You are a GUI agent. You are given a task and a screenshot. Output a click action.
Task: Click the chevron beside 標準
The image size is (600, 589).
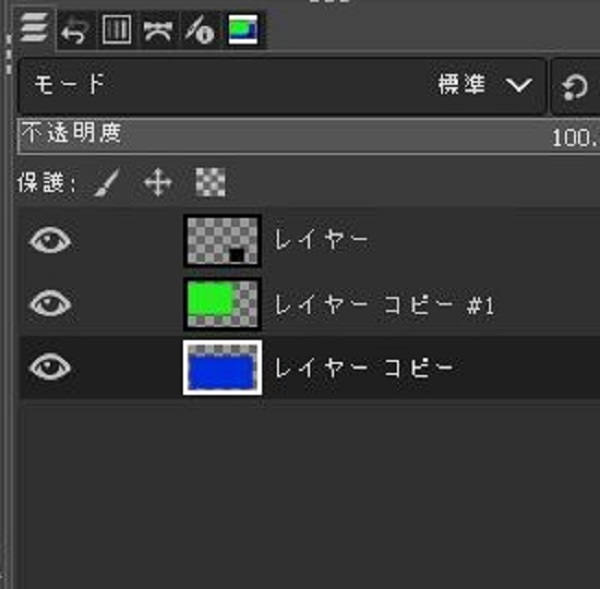tap(519, 85)
